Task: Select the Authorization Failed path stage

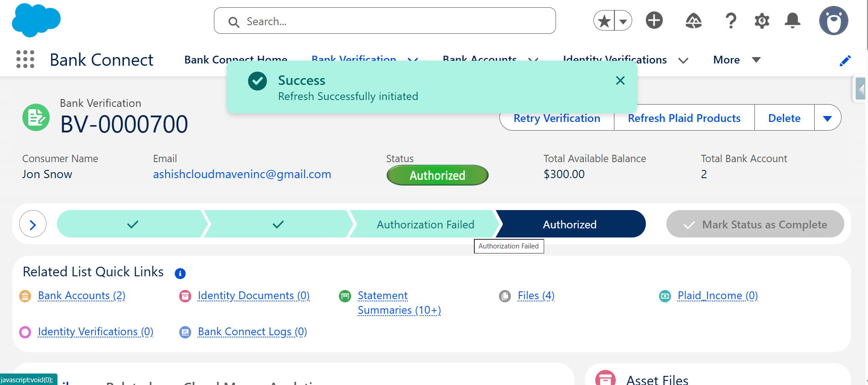Action: 425,224
